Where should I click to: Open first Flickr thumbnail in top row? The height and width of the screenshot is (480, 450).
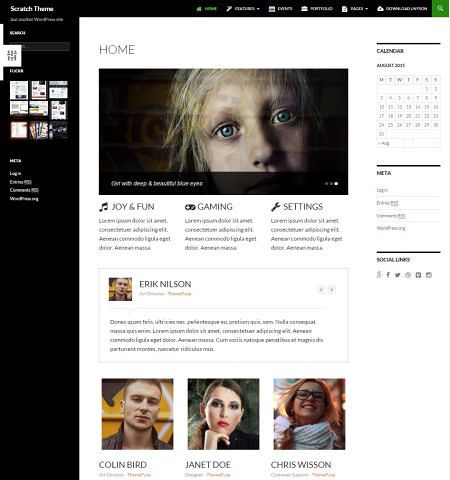click(19, 90)
